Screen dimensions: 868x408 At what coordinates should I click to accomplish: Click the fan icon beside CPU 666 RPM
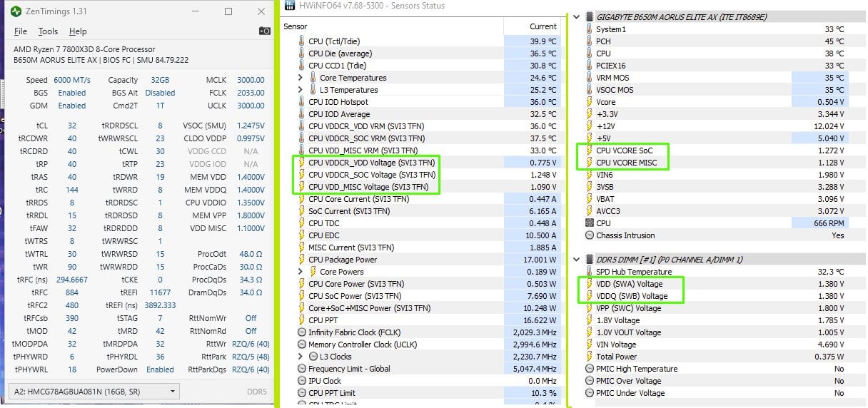coord(589,223)
